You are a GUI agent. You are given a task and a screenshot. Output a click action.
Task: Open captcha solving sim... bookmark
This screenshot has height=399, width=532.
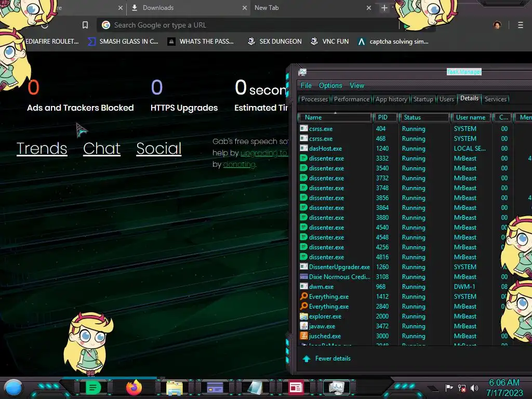point(393,42)
